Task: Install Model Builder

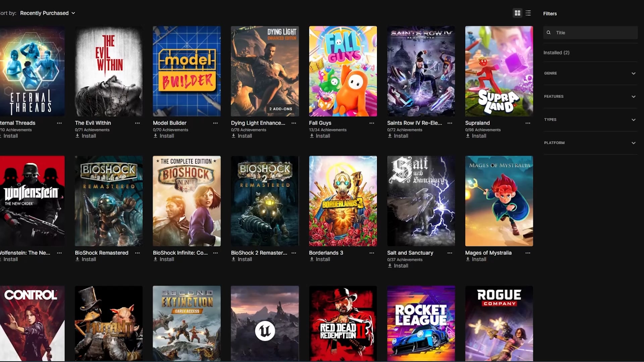Action: coord(164,136)
